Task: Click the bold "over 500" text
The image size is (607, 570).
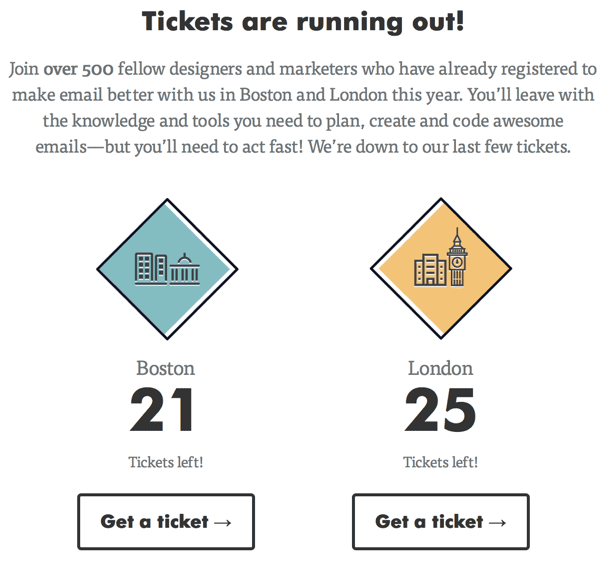Action: tap(77, 71)
